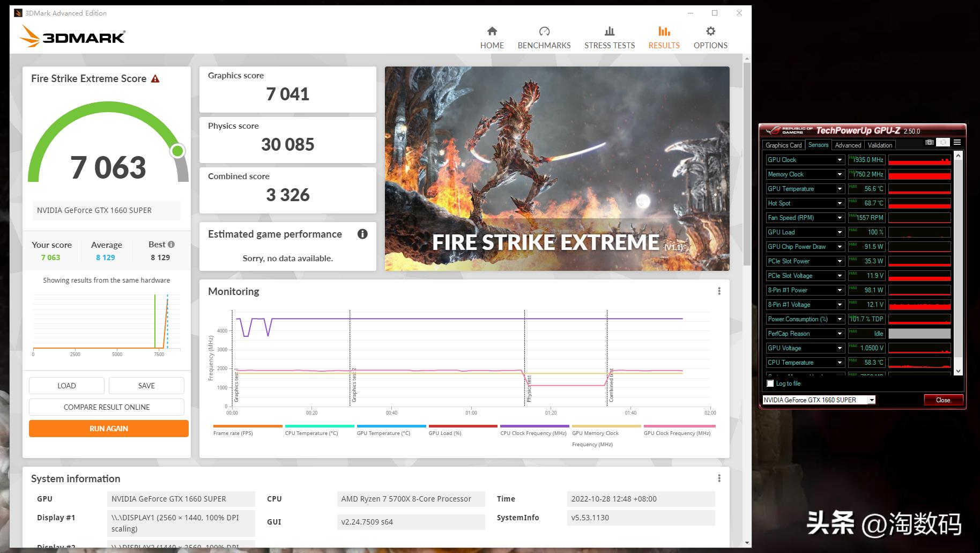This screenshot has height=553, width=980.
Task: Open the Stress Tests section
Action: (x=608, y=36)
